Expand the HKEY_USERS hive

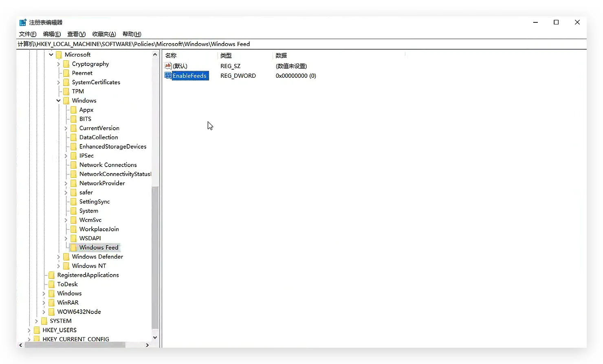pyautogui.click(x=29, y=330)
